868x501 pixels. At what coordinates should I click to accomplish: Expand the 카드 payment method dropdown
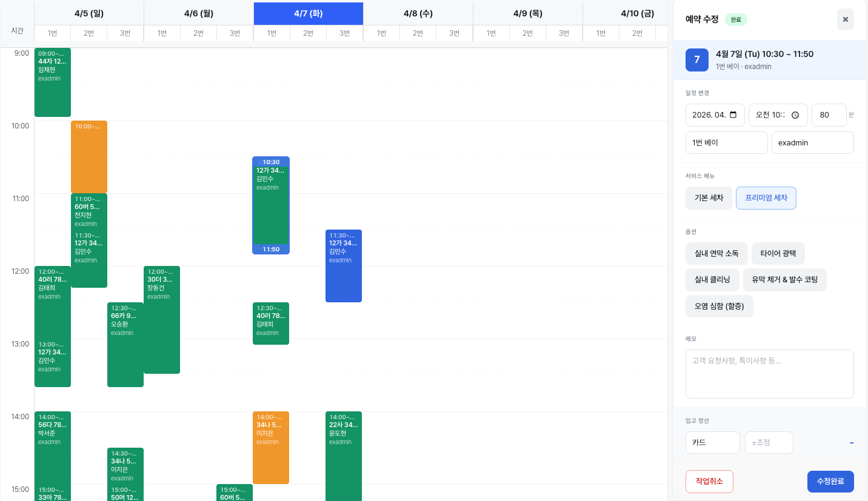[712, 443]
